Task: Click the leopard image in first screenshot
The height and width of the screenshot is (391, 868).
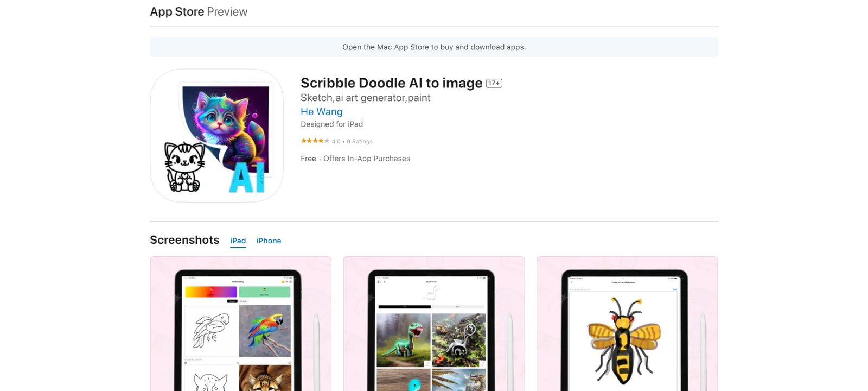Action: (x=265, y=378)
